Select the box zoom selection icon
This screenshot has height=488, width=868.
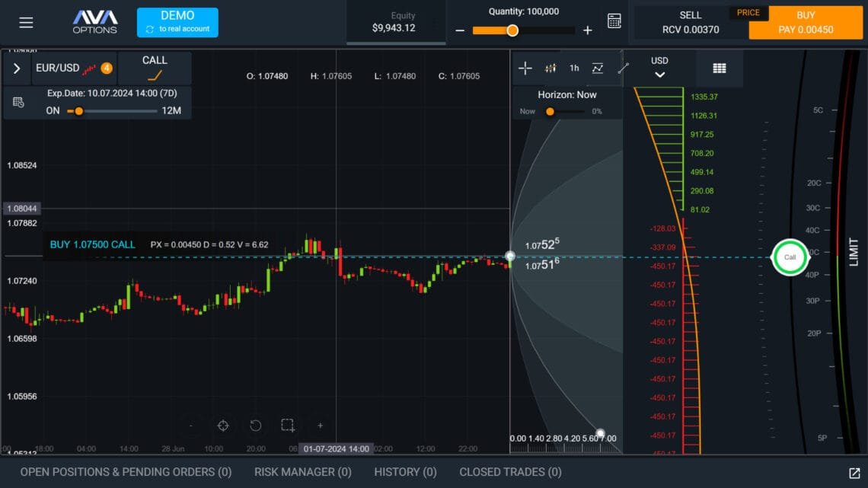tap(287, 426)
